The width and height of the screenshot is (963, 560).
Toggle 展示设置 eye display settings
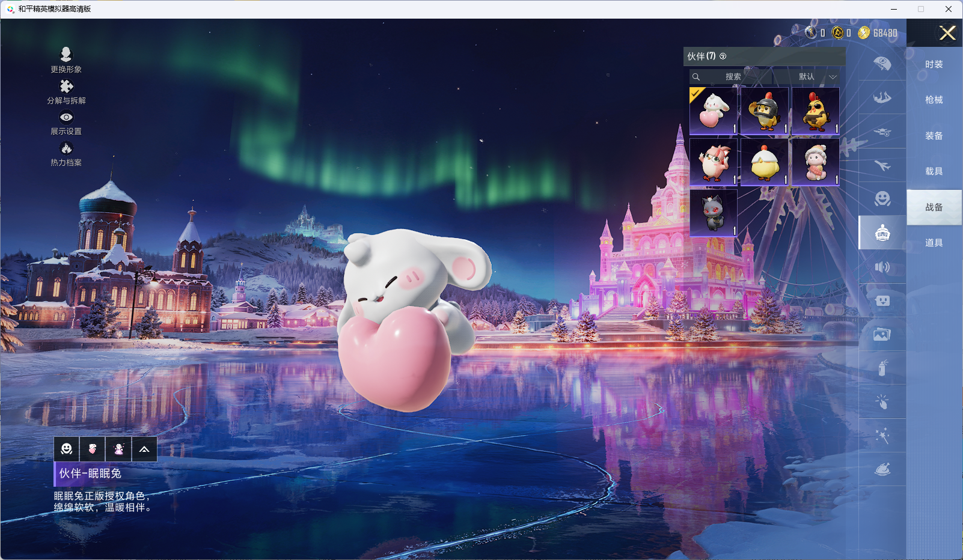(66, 118)
